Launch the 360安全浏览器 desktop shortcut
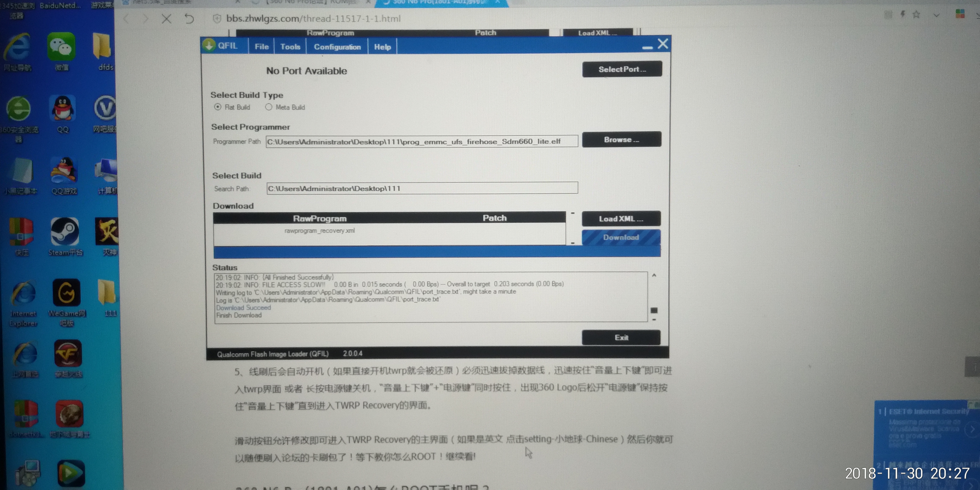Image resolution: width=980 pixels, height=490 pixels. click(18, 119)
